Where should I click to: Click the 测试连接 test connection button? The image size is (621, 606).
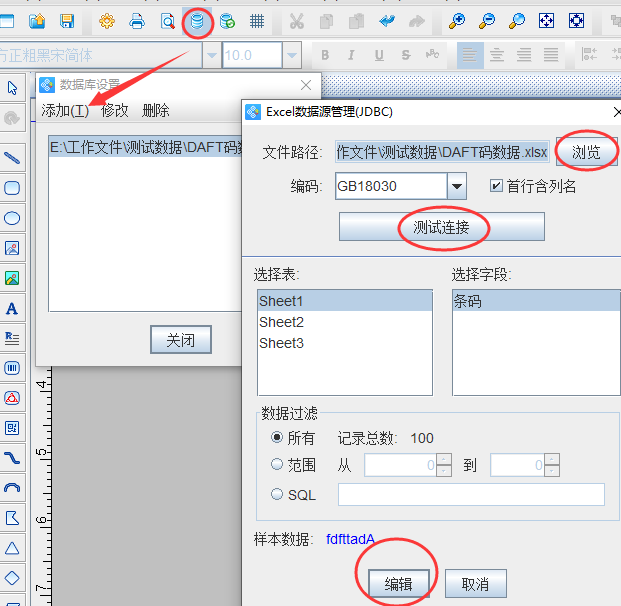(441, 227)
